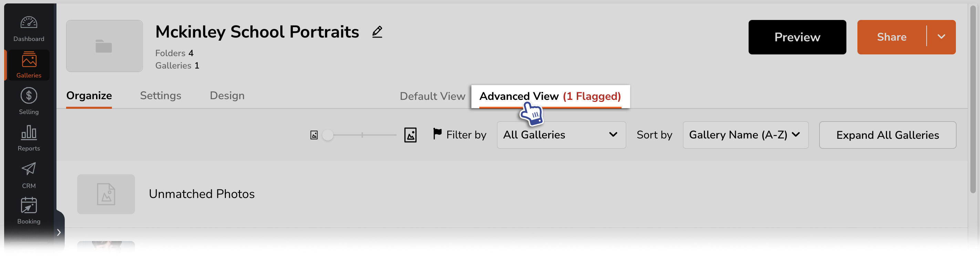
Task: Open the CRM paper plane icon
Action: tap(29, 169)
